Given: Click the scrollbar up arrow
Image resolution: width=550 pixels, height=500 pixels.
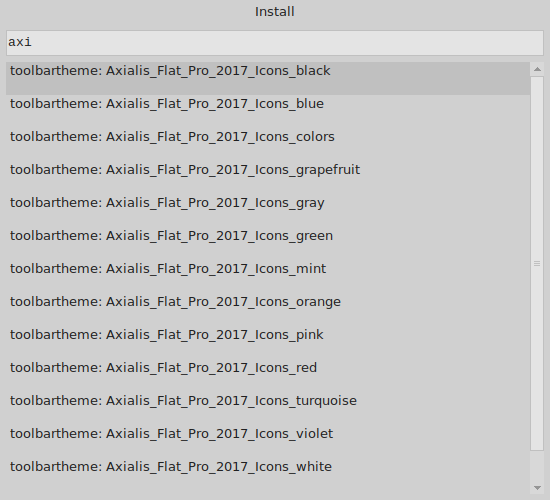Looking at the screenshot, I should (537, 69).
